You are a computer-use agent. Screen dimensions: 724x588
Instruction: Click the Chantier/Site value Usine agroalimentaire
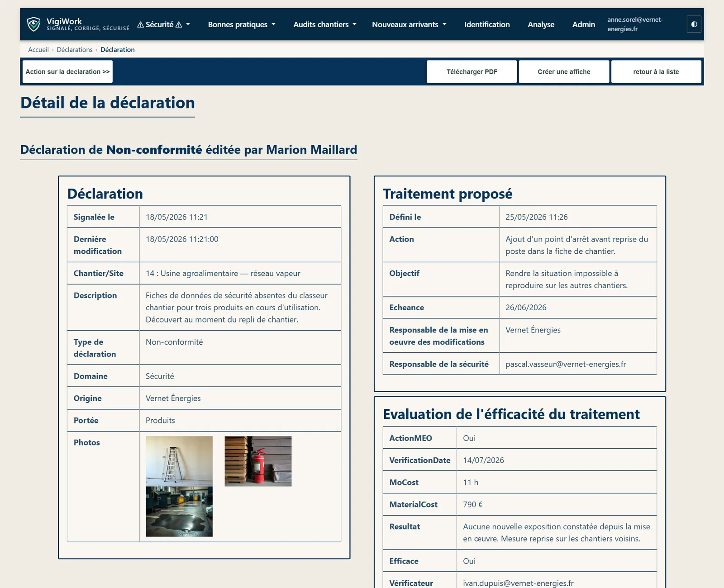pos(223,273)
